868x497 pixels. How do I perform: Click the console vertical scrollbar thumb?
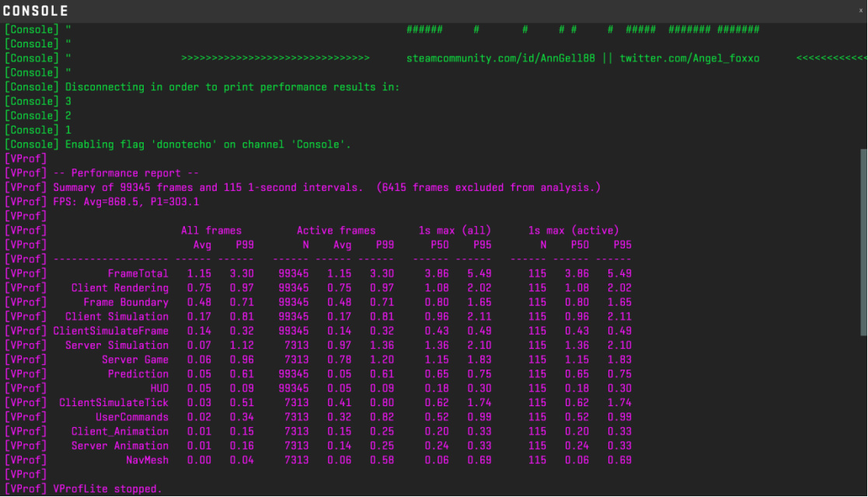tap(863, 242)
